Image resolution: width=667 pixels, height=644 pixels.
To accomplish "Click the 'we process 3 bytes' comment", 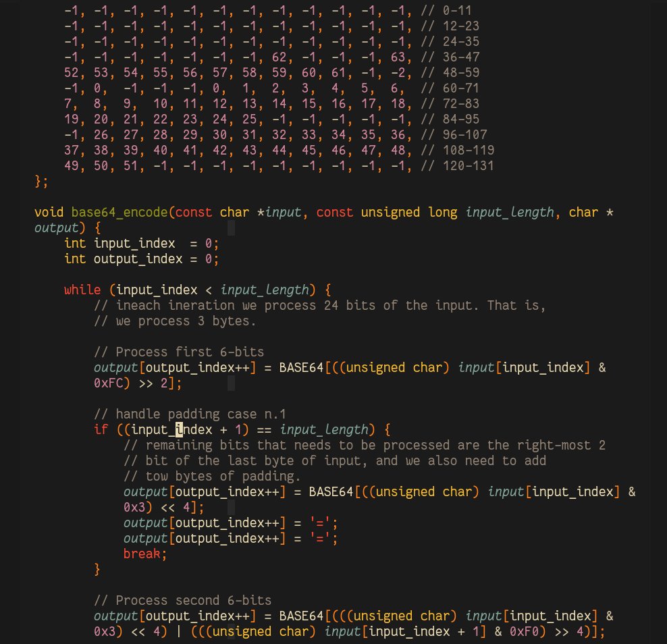I will (175, 321).
